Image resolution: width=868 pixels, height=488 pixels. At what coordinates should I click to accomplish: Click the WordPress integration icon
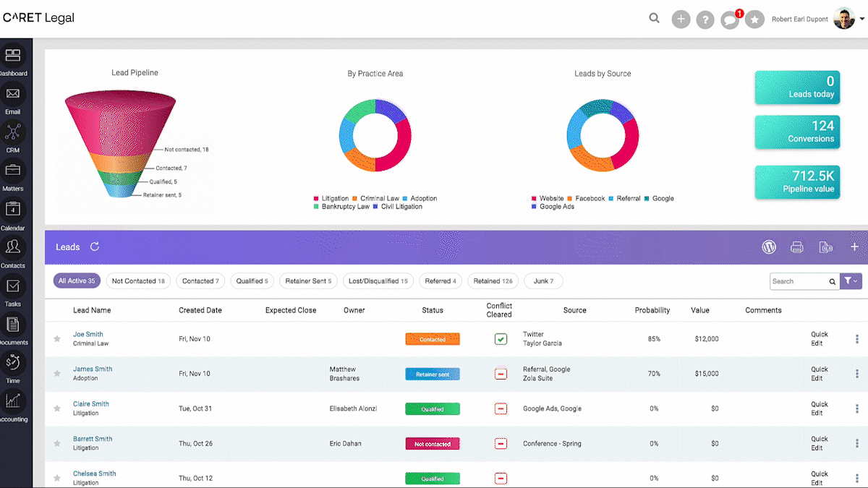click(769, 247)
